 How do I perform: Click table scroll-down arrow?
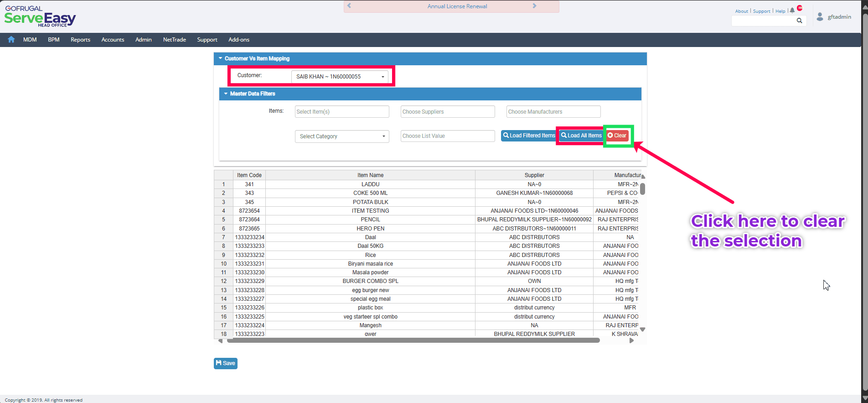pos(642,330)
